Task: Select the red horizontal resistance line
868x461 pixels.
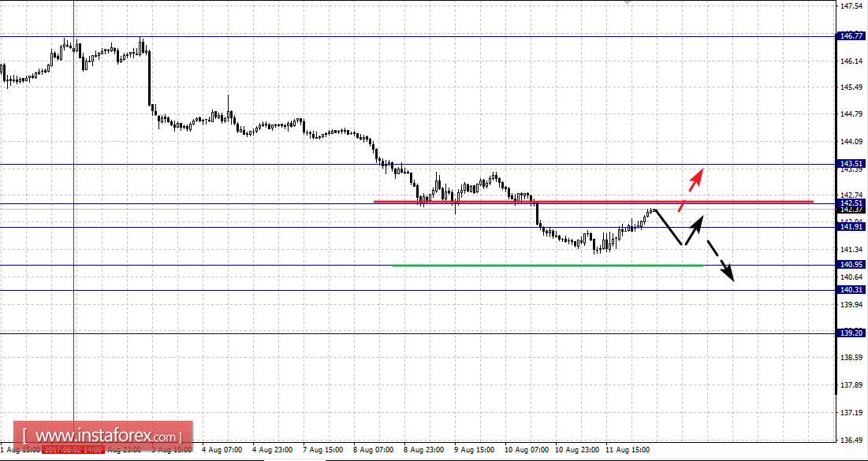Action: (594, 202)
